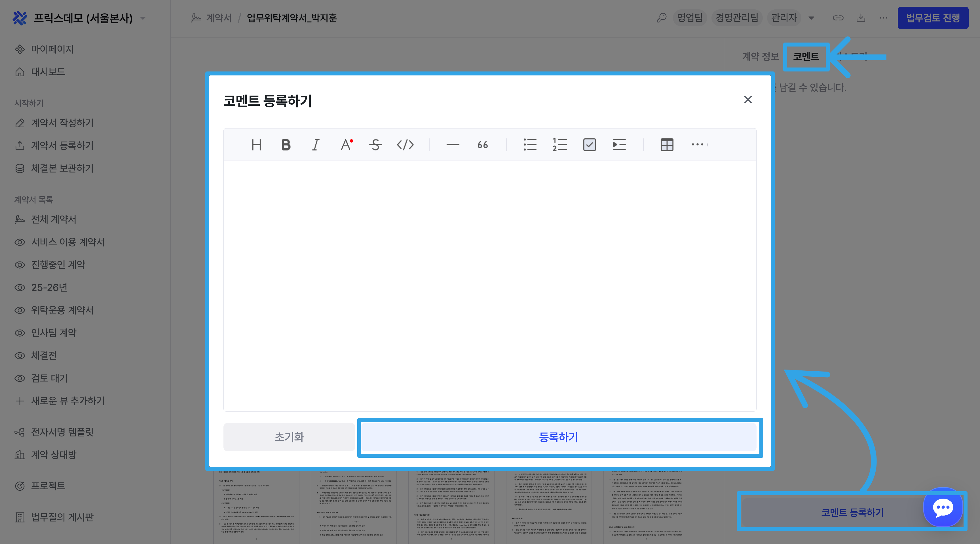This screenshot has width=980, height=544.
Task: Open the dropdown arrow next to 관리자
Action: (811, 18)
